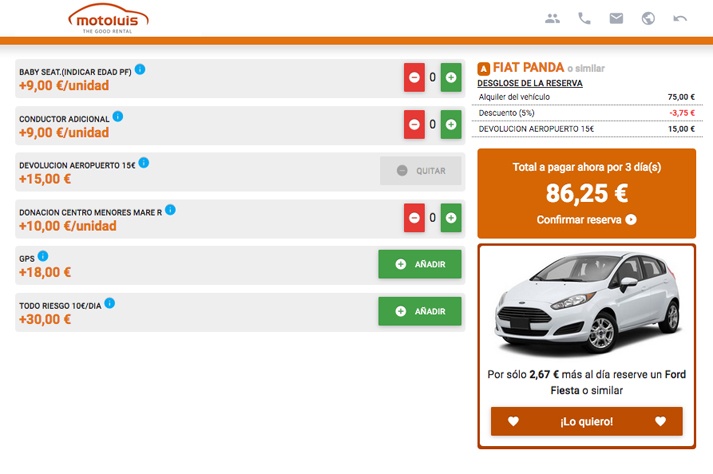
Task: Show info for Baby Seat extra
Action: tap(140, 70)
